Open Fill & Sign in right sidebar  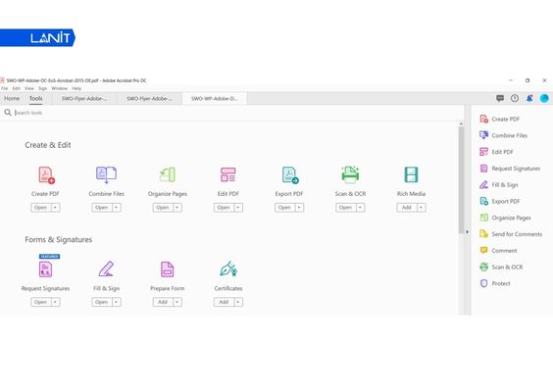click(x=499, y=184)
